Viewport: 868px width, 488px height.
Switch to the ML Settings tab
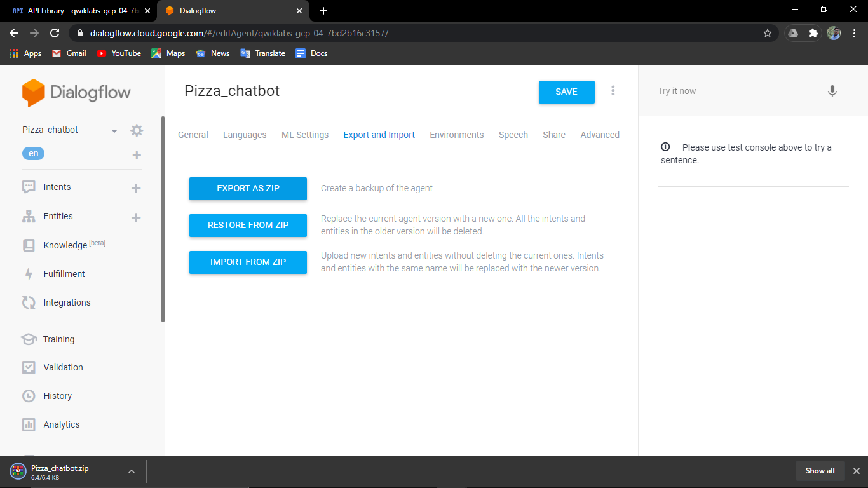click(304, 134)
